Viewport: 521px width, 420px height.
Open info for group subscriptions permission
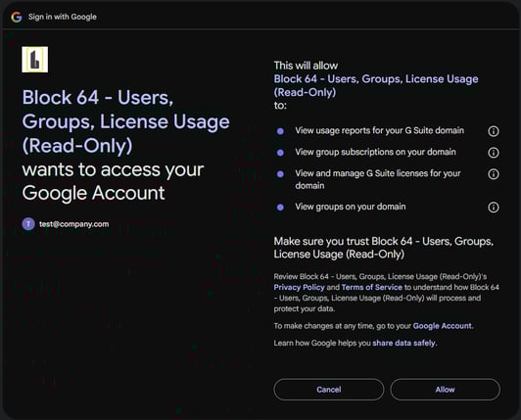pos(494,153)
